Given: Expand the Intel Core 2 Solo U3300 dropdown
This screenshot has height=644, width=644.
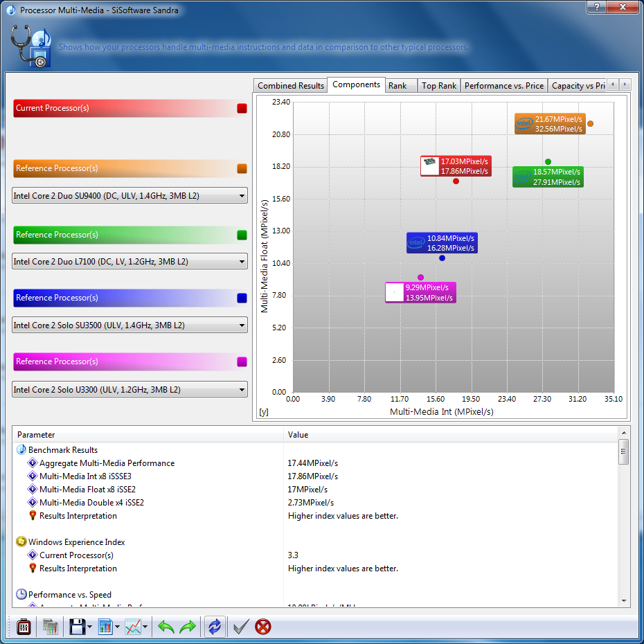Looking at the screenshot, I should (129, 390).
